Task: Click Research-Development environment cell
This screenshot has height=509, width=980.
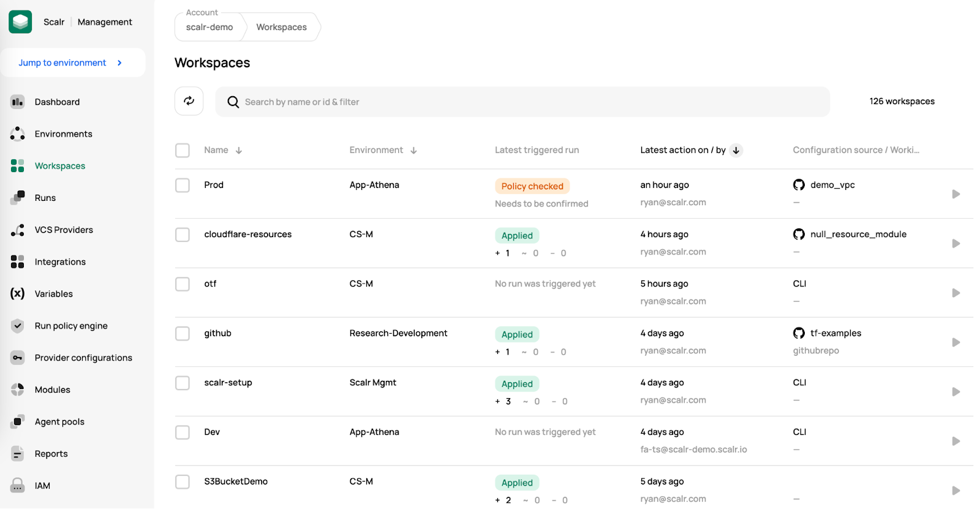Action: click(398, 333)
